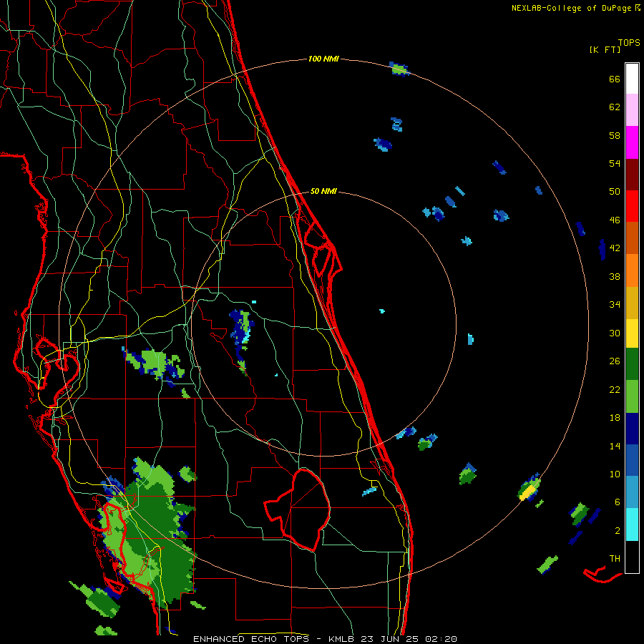This screenshot has width=644, height=644.
Task: Choose the dark orange swatch beside 42
Action: (x=632, y=238)
